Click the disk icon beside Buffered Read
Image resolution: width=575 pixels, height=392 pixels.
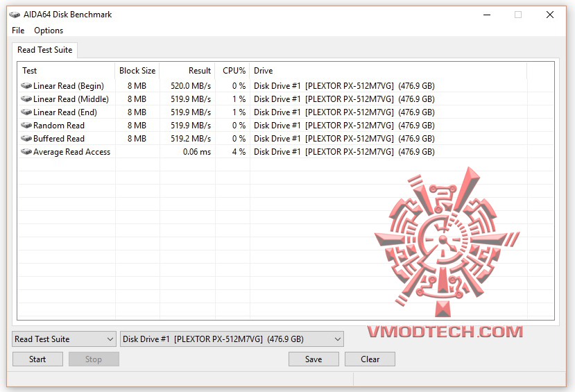click(x=26, y=139)
